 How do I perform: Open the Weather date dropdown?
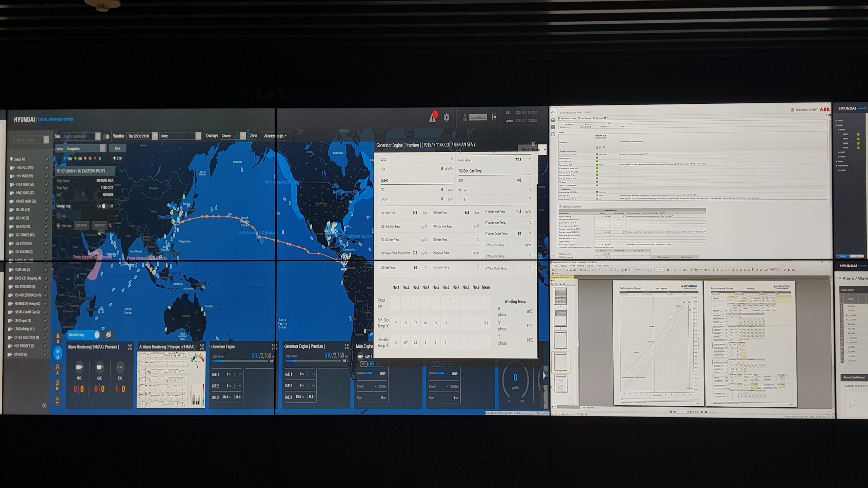[155, 136]
